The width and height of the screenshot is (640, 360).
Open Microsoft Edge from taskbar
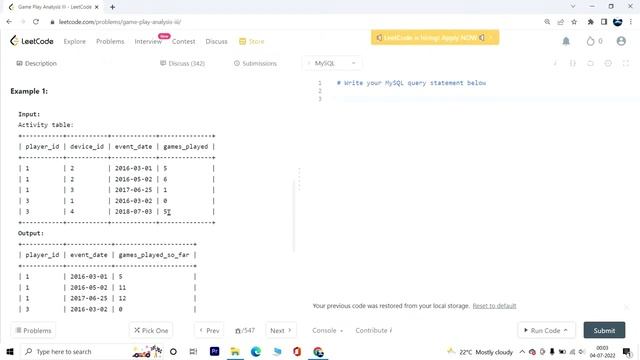click(x=256, y=351)
